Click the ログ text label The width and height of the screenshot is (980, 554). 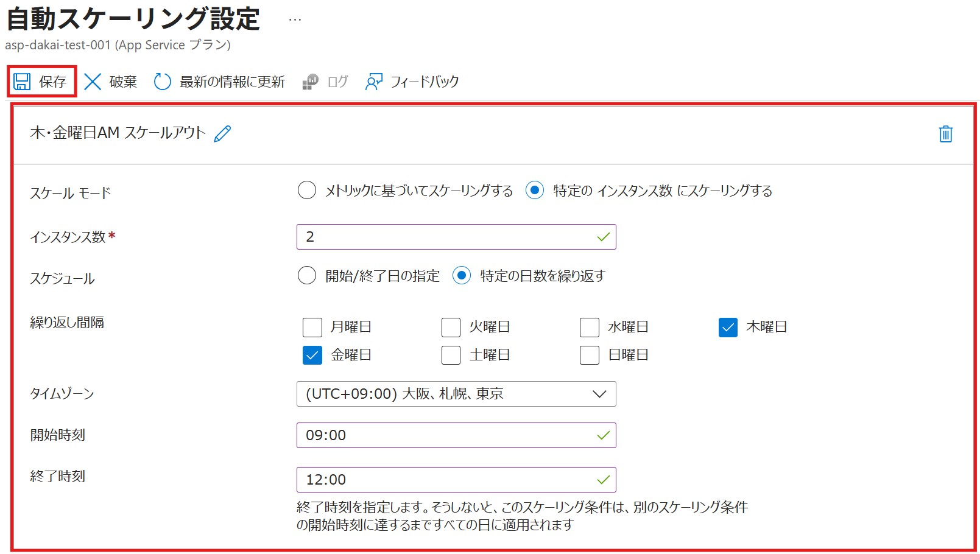(337, 82)
